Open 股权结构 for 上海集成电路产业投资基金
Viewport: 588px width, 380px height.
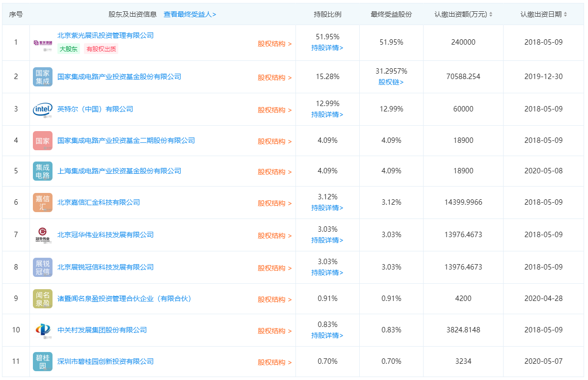[274, 172]
